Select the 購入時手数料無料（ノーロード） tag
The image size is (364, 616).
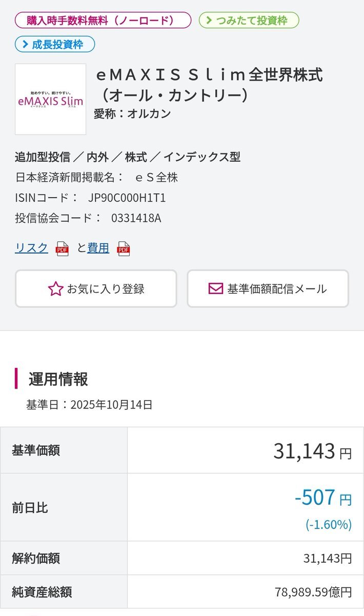pyautogui.click(x=103, y=21)
